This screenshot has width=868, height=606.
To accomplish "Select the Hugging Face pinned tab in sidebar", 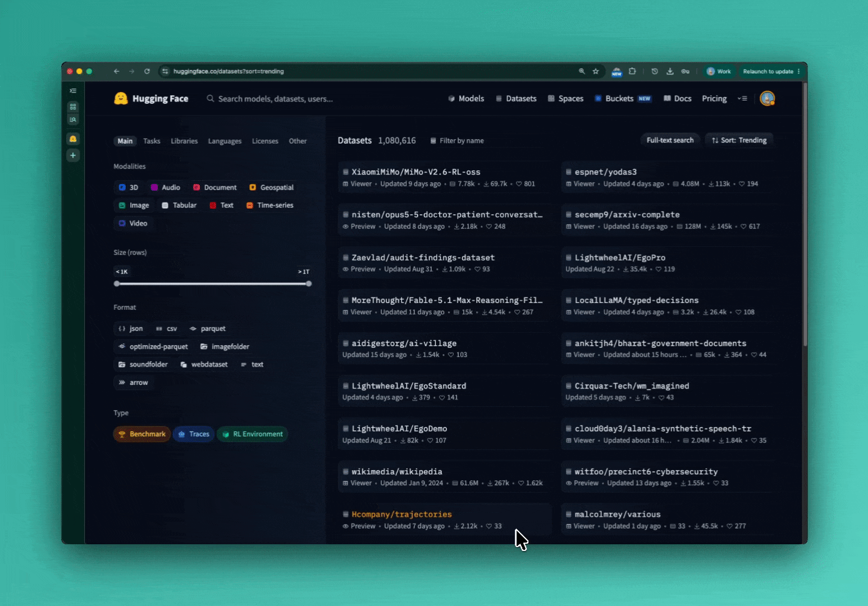I will point(73,139).
